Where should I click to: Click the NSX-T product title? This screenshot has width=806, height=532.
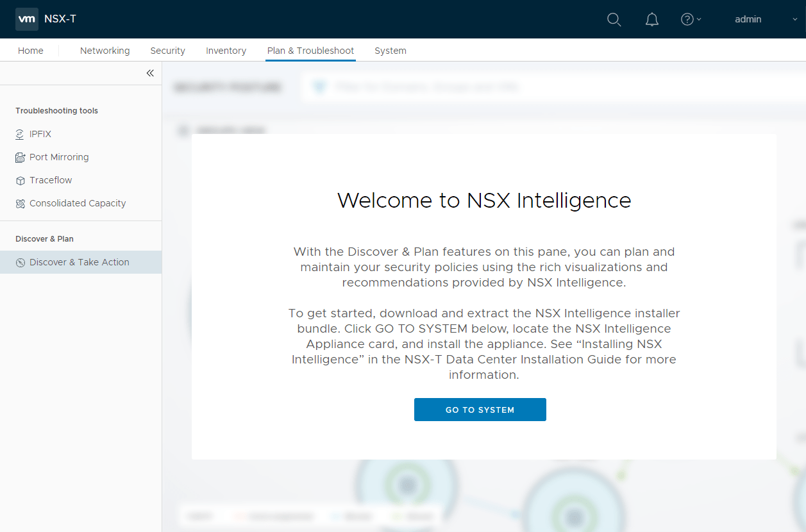click(60, 19)
